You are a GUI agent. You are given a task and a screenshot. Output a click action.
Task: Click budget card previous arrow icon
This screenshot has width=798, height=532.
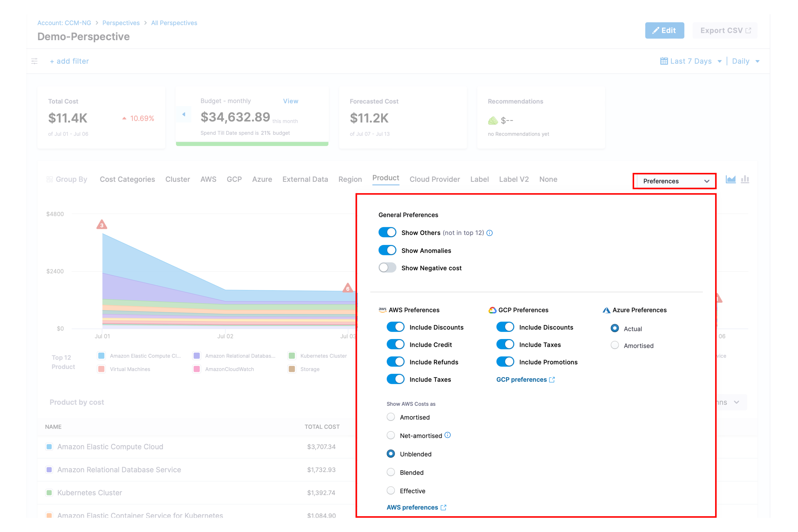pos(184,114)
